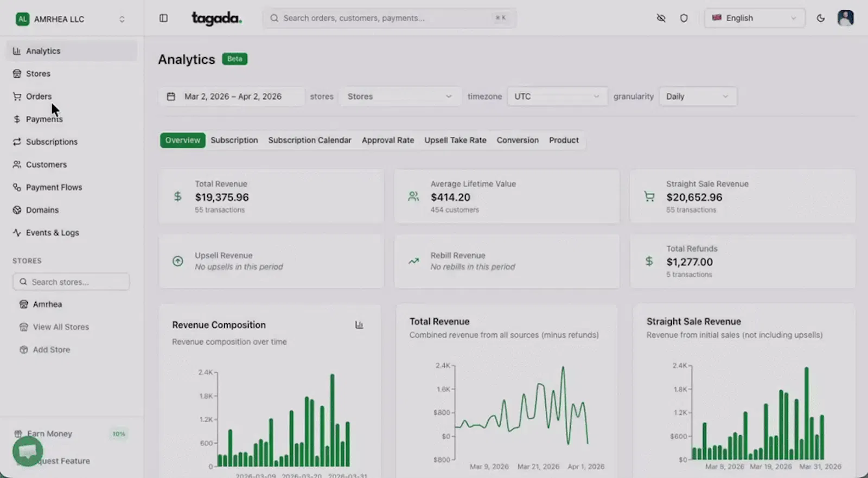Viewport: 868px width, 478px height.
Task: Switch to the Upsell Take Rate tab
Action: [x=455, y=140]
